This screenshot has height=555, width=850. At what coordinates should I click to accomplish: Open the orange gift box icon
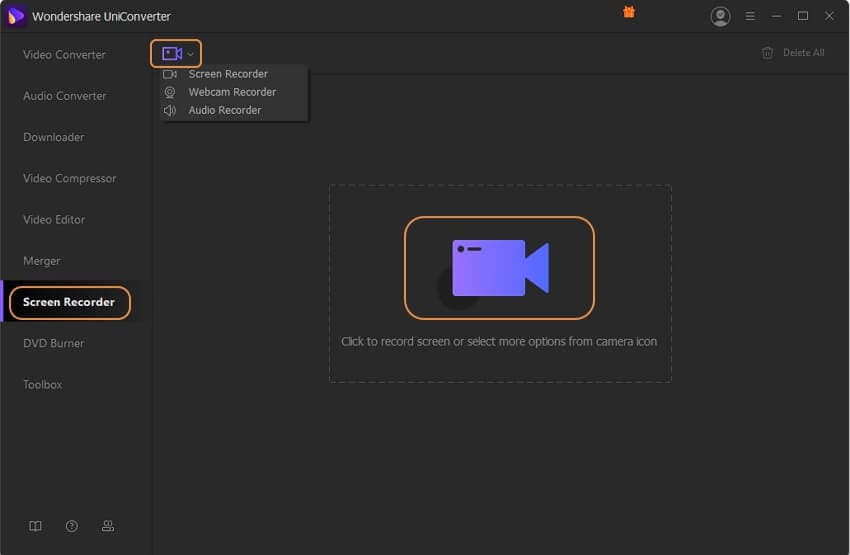click(x=629, y=12)
